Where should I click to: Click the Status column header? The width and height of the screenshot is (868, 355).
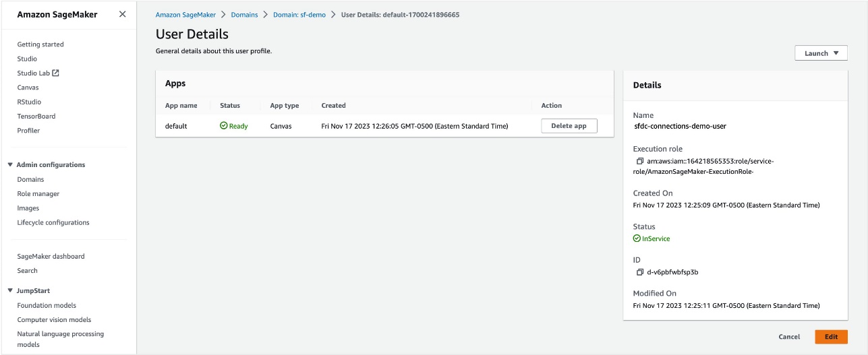[x=230, y=106]
